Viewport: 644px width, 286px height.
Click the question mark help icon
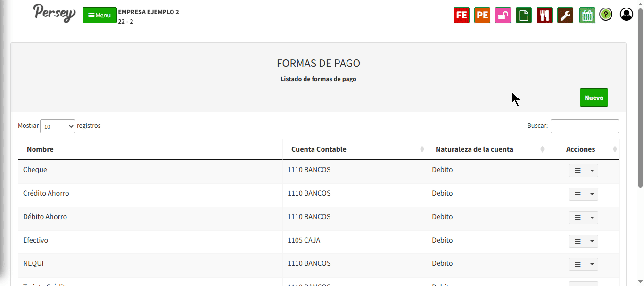[x=606, y=15]
